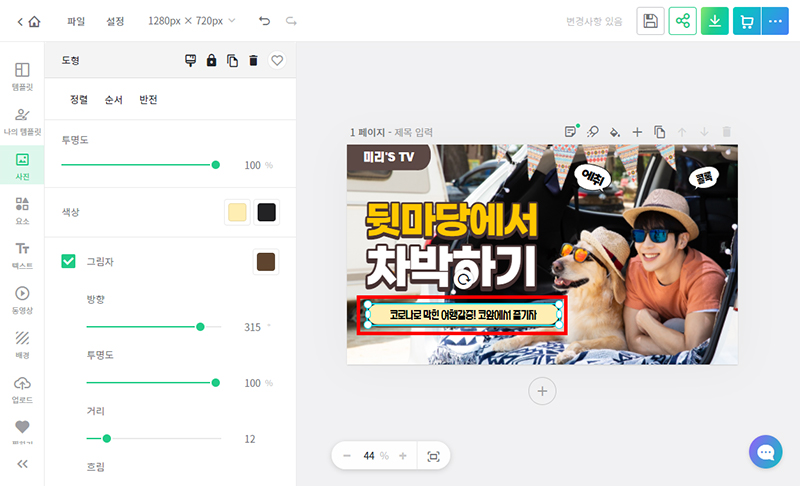800x486 pixels.
Task: Open the page background fill bucket icon
Action: (x=615, y=132)
